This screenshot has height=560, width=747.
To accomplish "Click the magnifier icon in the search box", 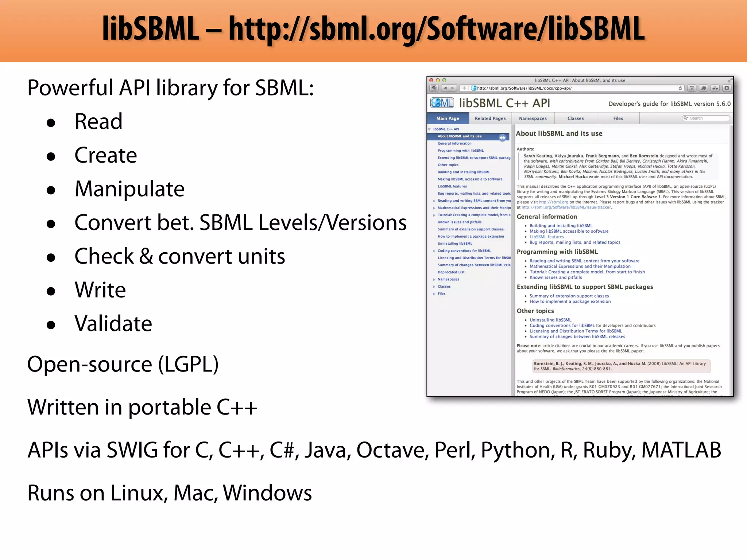I will coord(686,118).
